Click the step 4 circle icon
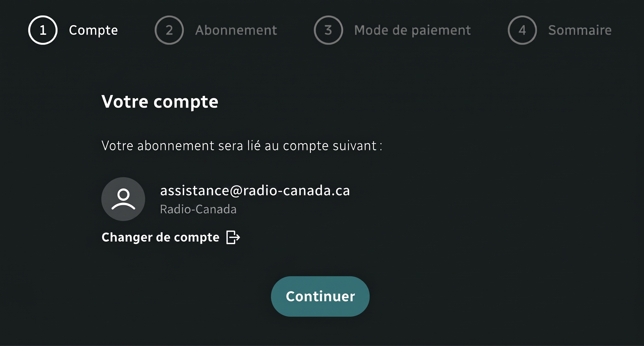 [522, 30]
